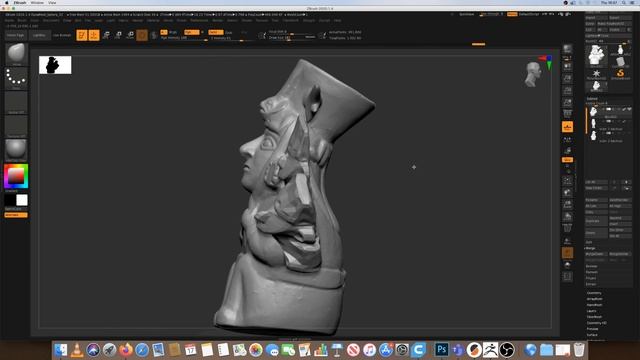The image size is (640, 360).
Task: Open Photoshop from the dock
Action: 441,350
